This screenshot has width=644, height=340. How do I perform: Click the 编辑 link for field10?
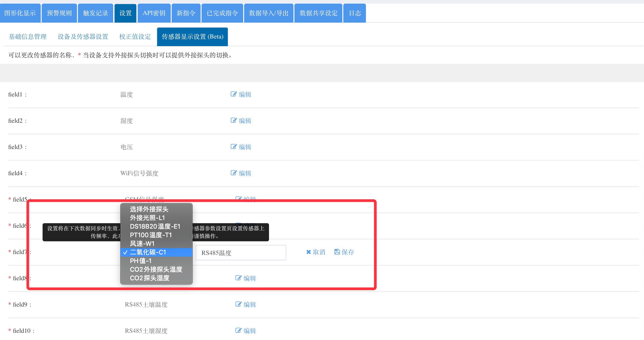coord(250,331)
